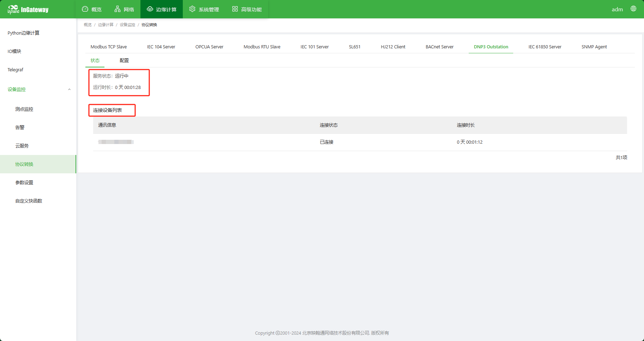Open the IEC 104 Server tab
This screenshot has height=341, width=644.
(161, 47)
